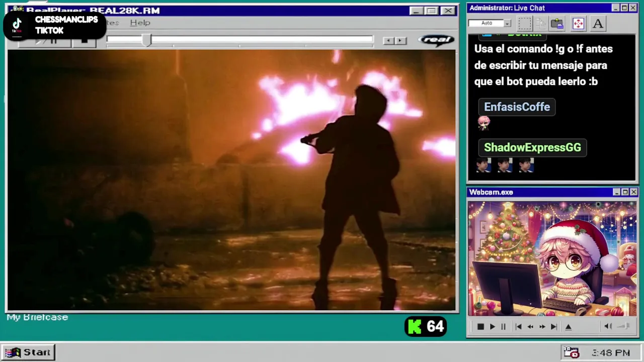The width and height of the screenshot is (644, 362).
Task: Close the RealPlayer window
Action: point(448,11)
